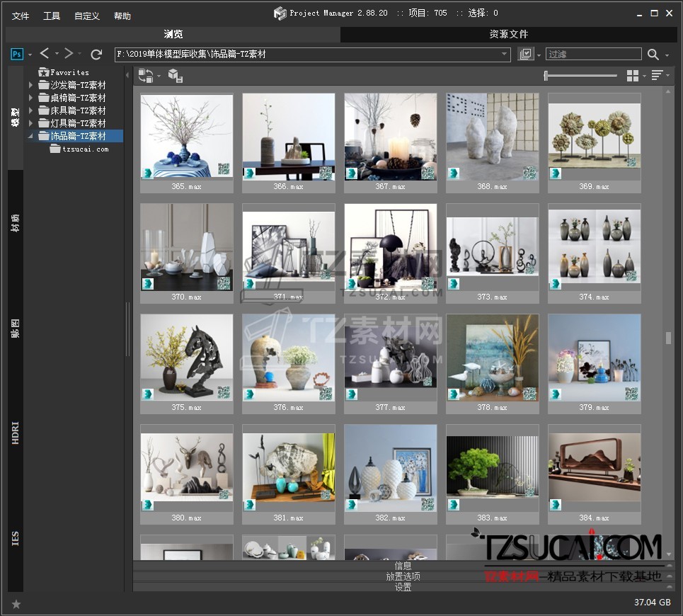
Task: Collapse the left tree panel arrow
Action: click(127, 75)
